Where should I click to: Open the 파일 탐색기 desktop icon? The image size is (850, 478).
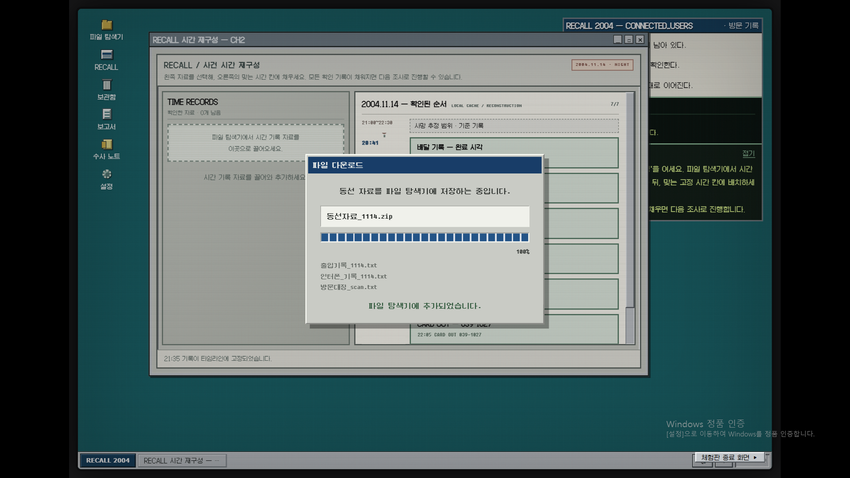106,30
